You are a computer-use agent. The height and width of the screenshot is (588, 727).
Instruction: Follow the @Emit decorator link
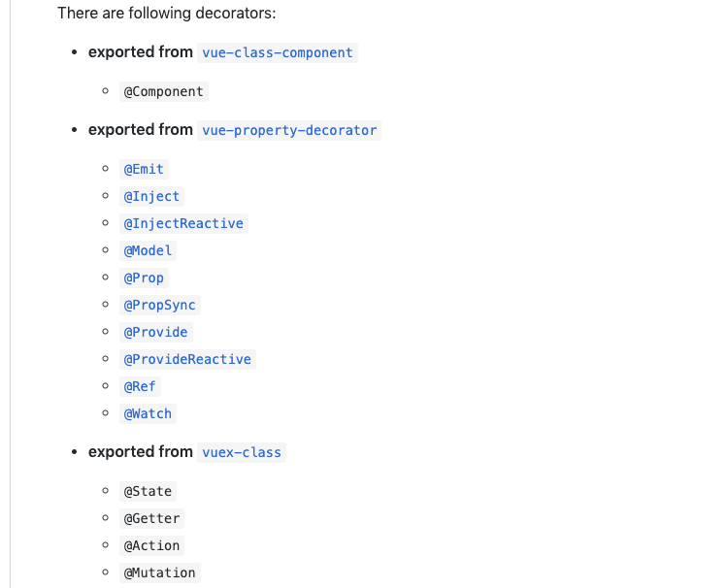click(x=144, y=169)
